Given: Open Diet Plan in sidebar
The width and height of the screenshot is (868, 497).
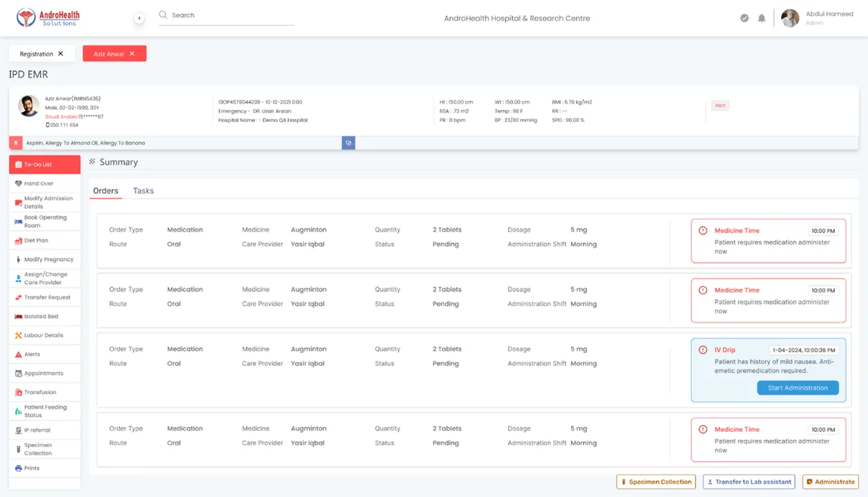Looking at the screenshot, I should (x=45, y=241).
